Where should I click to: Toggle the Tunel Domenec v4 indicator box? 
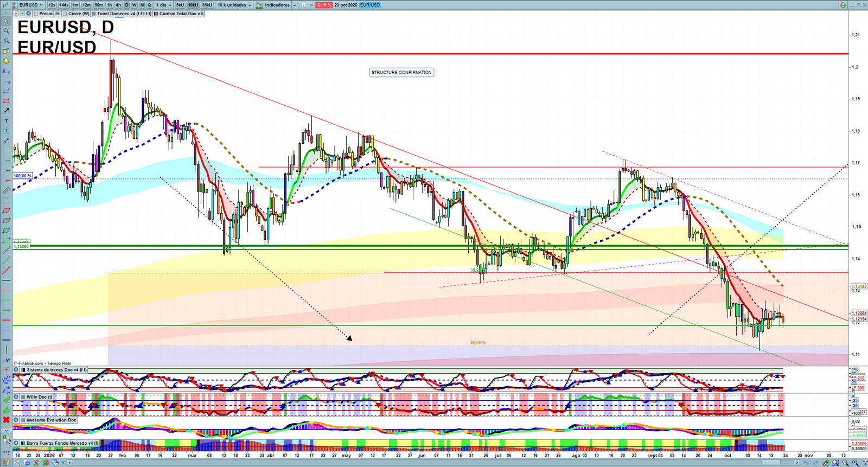(x=94, y=14)
